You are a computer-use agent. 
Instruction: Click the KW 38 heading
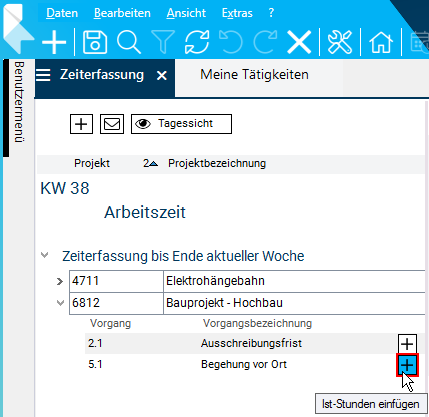click(x=65, y=188)
